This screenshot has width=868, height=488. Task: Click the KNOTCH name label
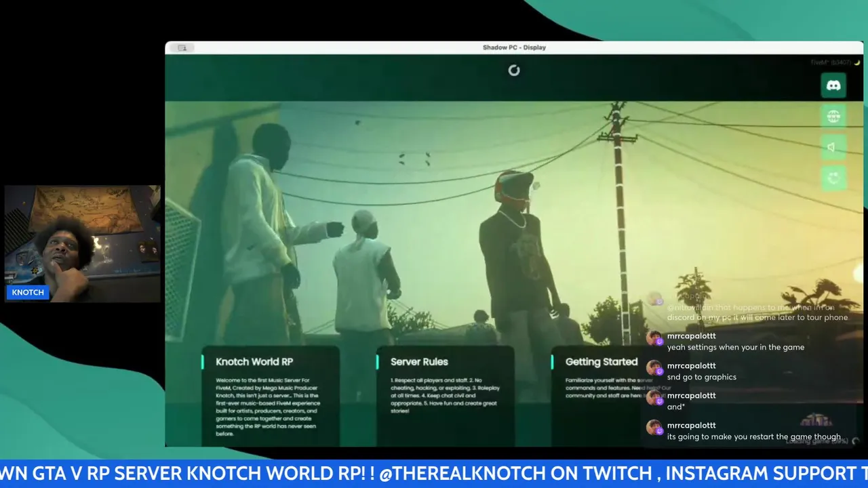pyautogui.click(x=28, y=292)
